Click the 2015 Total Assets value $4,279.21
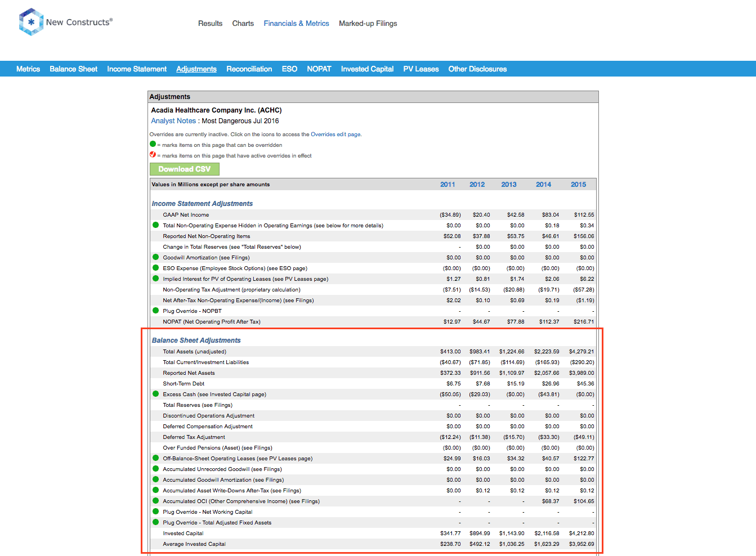 (x=581, y=352)
